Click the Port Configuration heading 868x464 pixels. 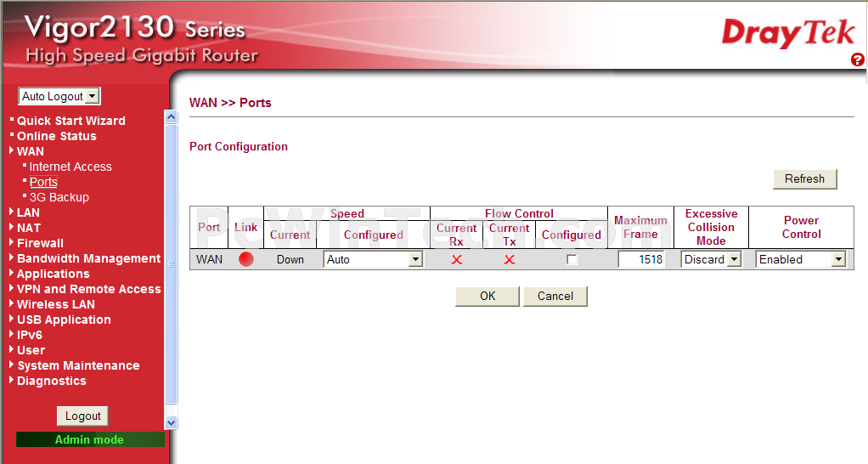(239, 147)
